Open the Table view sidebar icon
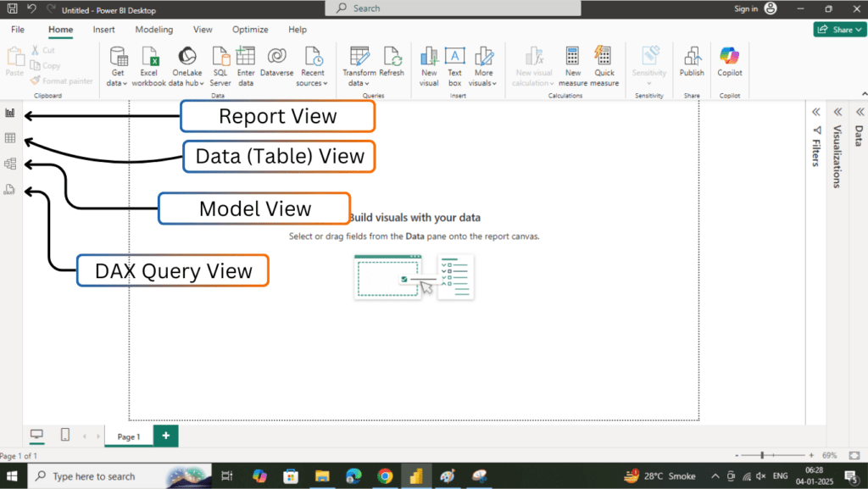The width and height of the screenshot is (868, 489). click(10, 138)
